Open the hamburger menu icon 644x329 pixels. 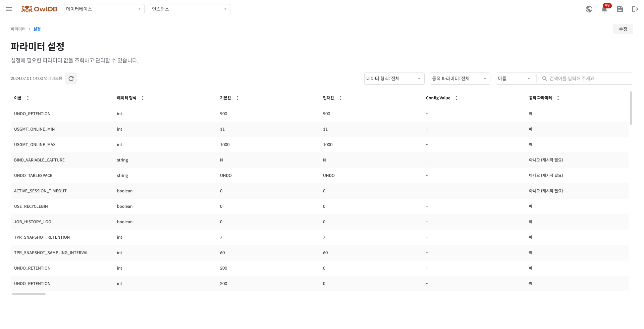[x=9, y=9]
